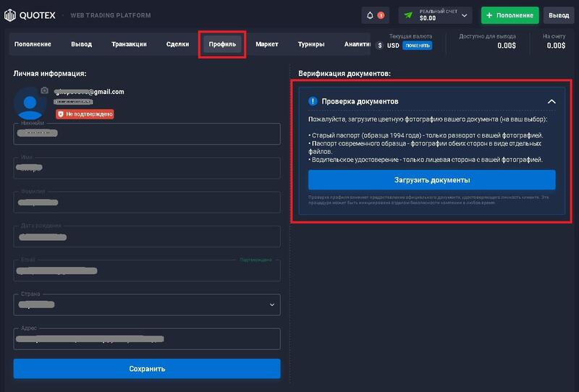Open the Маркет tab

[x=266, y=44]
